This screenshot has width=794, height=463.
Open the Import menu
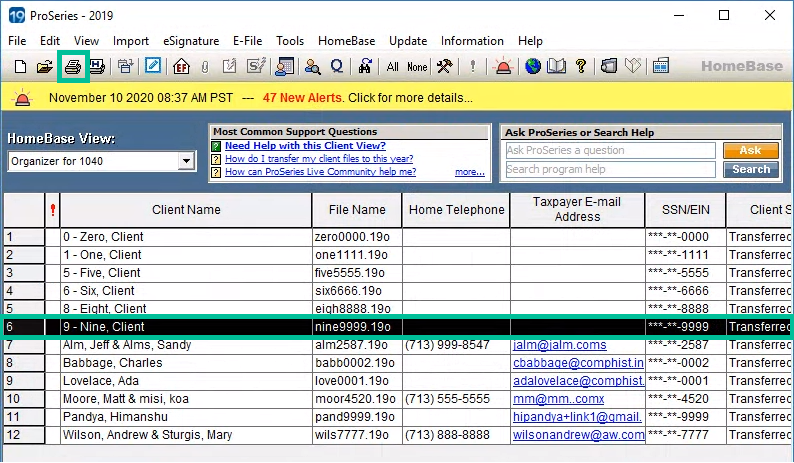(x=131, y=41)
